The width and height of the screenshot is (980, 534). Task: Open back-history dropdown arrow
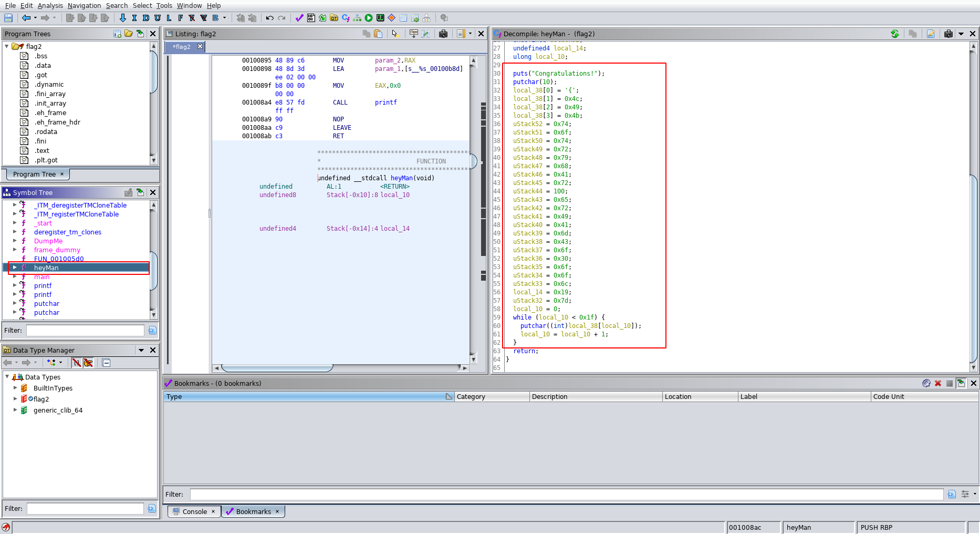pos(35,18)
